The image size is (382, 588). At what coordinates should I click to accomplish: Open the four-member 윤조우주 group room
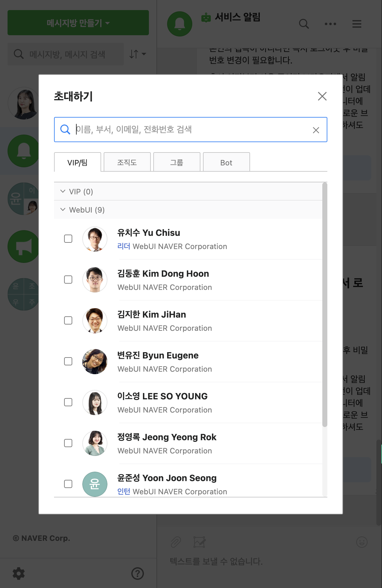(23, 294)
